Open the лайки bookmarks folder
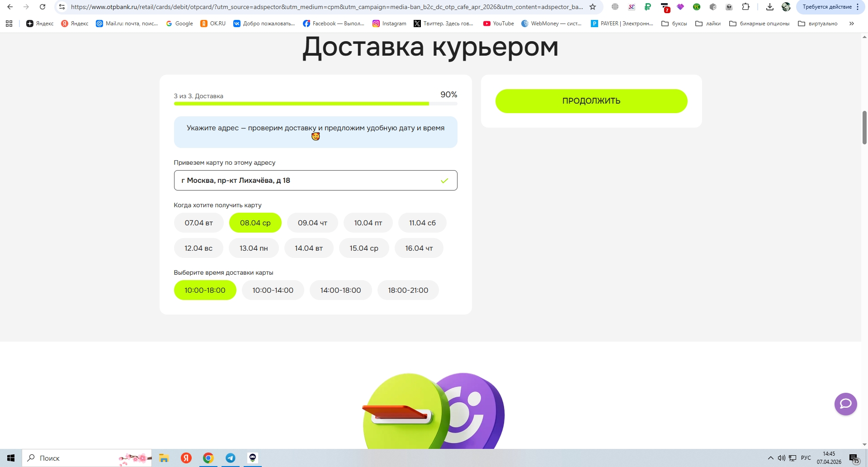Image resolution: width=868 pixels, height=467 pixels. (x=708, y=24)
